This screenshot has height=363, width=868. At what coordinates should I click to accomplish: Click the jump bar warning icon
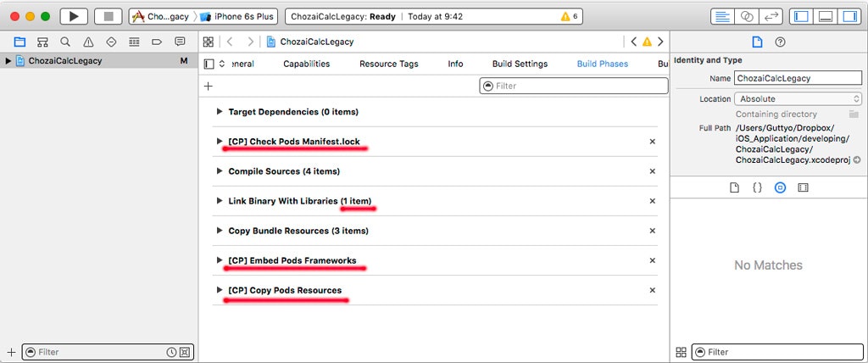point(647,42)
